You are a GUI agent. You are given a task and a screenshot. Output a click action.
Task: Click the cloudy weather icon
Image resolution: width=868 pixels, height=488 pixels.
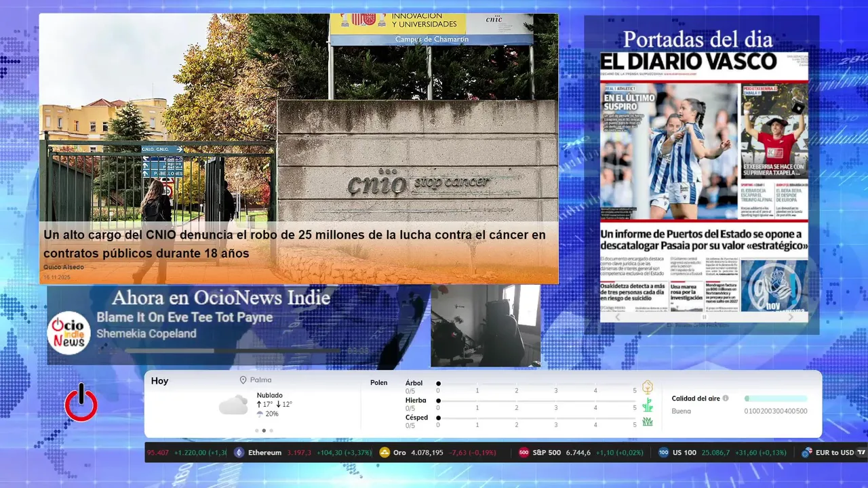233,405
